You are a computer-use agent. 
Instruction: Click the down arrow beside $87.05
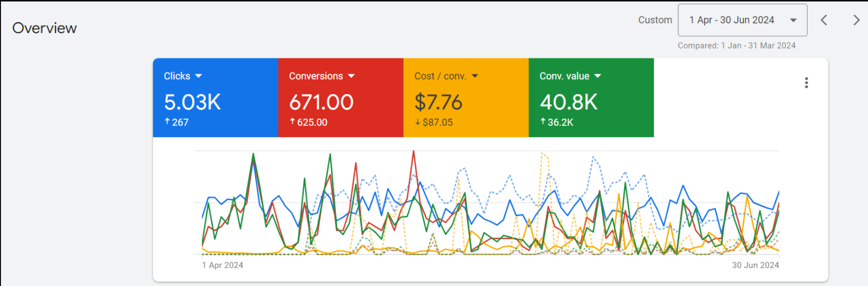[418, 122]
